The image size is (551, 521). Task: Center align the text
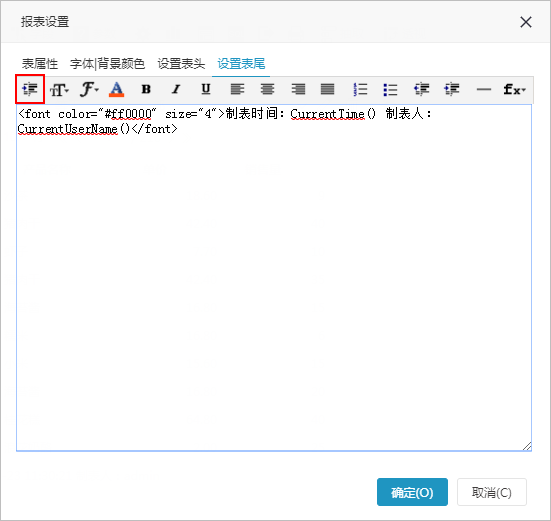pyautogui.click(x=267, y=89)
